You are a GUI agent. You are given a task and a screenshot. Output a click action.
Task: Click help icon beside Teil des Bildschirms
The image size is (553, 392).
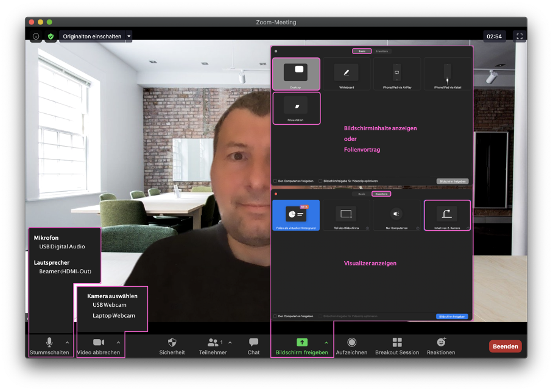(367, 228)
